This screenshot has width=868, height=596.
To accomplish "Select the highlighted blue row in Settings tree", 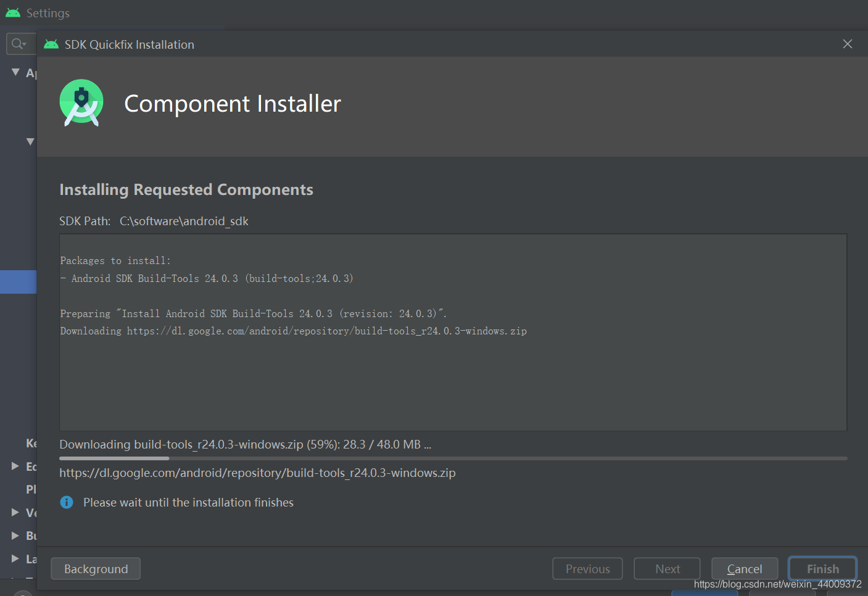I will (x=19, y=282).
